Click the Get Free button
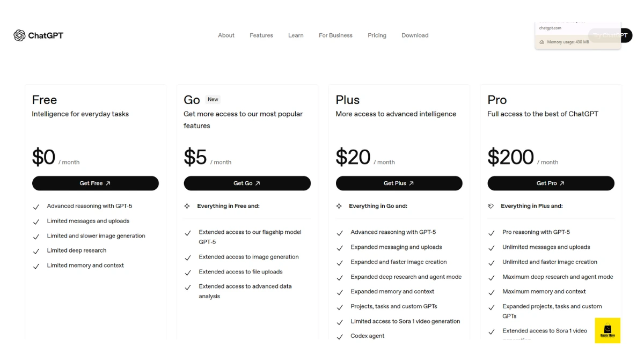The width and height of the screenshot is (644, 362). tap(95, 183)
